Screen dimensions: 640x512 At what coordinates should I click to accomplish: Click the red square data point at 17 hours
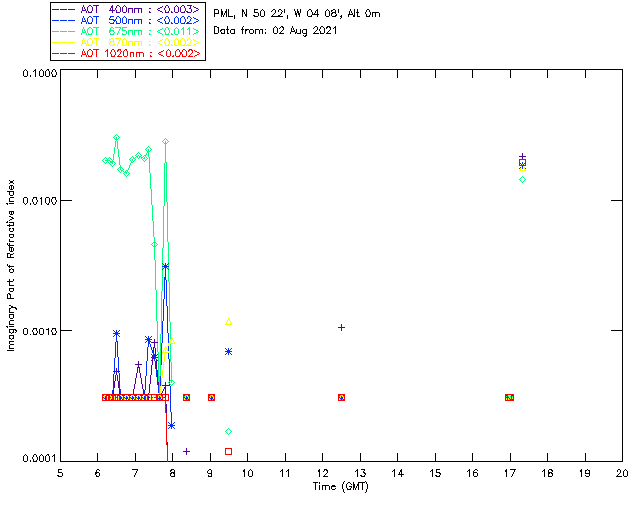(x=509, y=398)
